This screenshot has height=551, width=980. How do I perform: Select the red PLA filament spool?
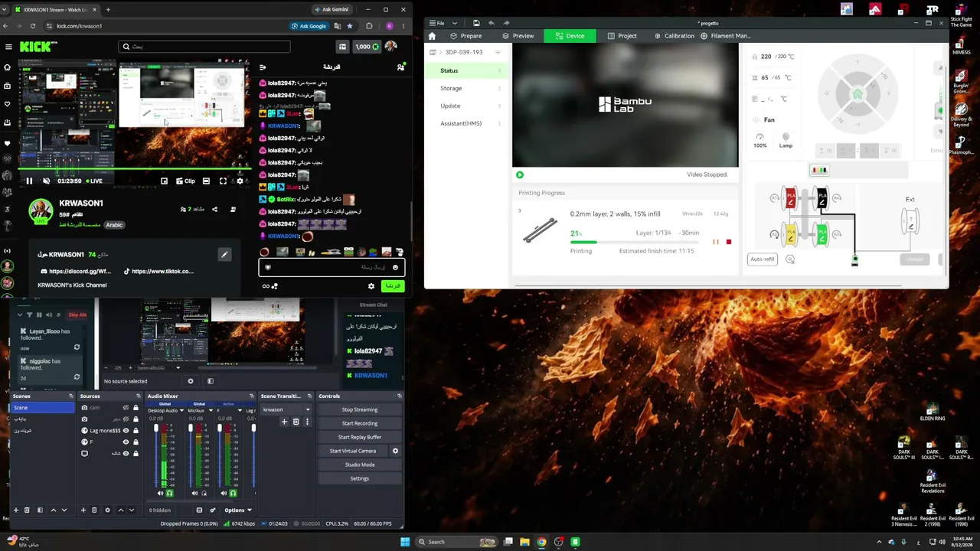click(x=791, y=197)
